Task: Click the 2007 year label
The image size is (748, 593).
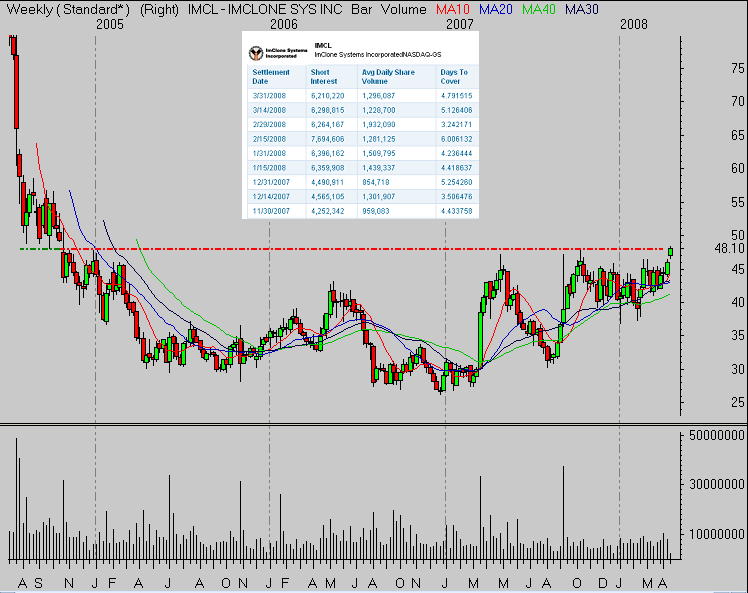Action: [x=459, y=24]
